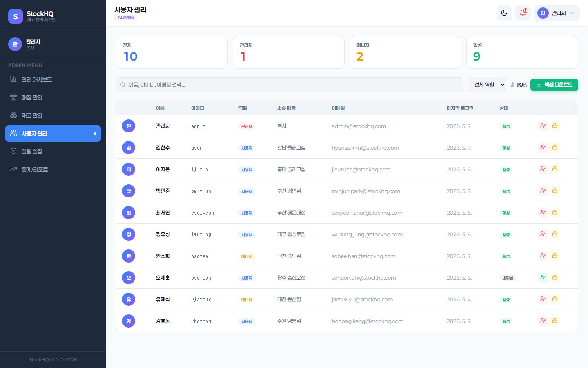Click the 상태 column header

click(x=504, y=108)
